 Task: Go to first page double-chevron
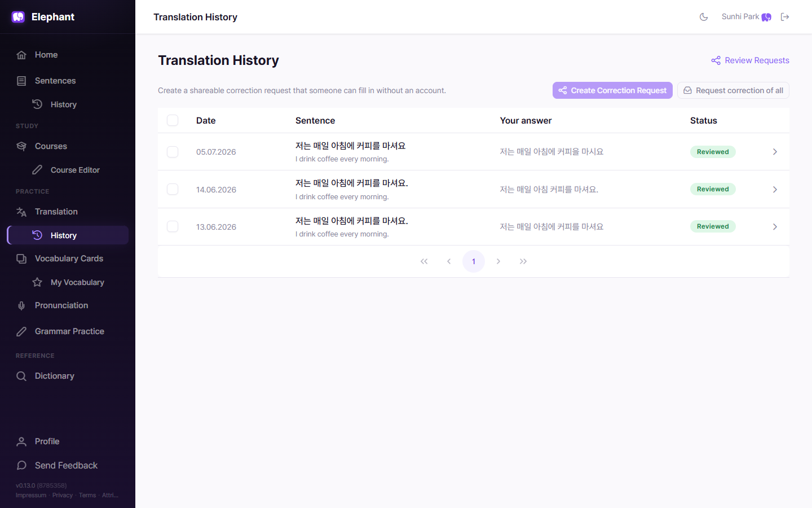pos(424,261)
